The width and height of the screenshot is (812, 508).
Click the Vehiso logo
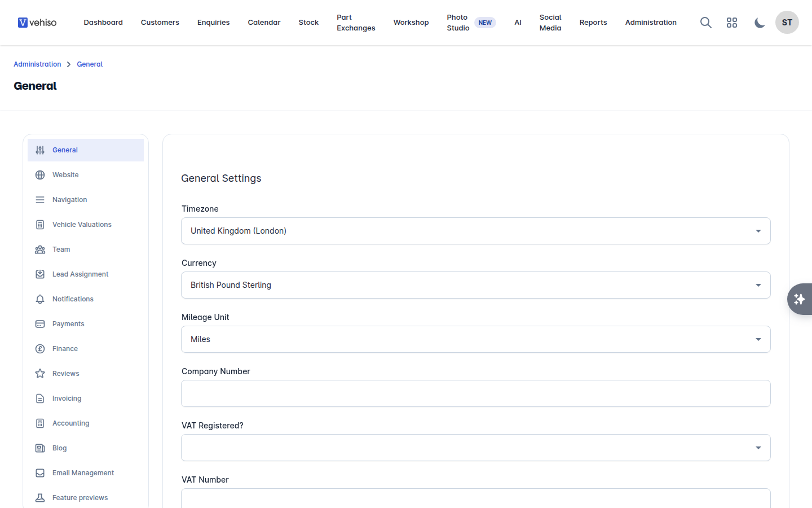(x=37, y=23)
